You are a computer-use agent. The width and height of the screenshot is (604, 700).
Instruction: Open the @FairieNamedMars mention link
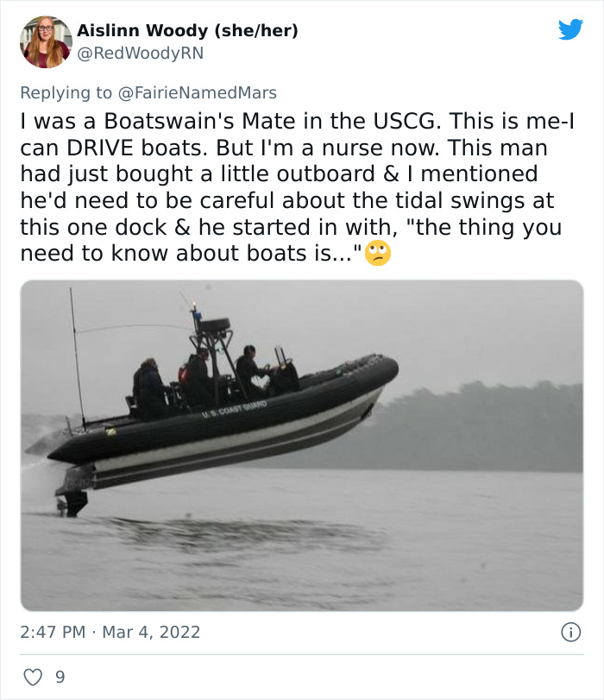pos(197,93)
